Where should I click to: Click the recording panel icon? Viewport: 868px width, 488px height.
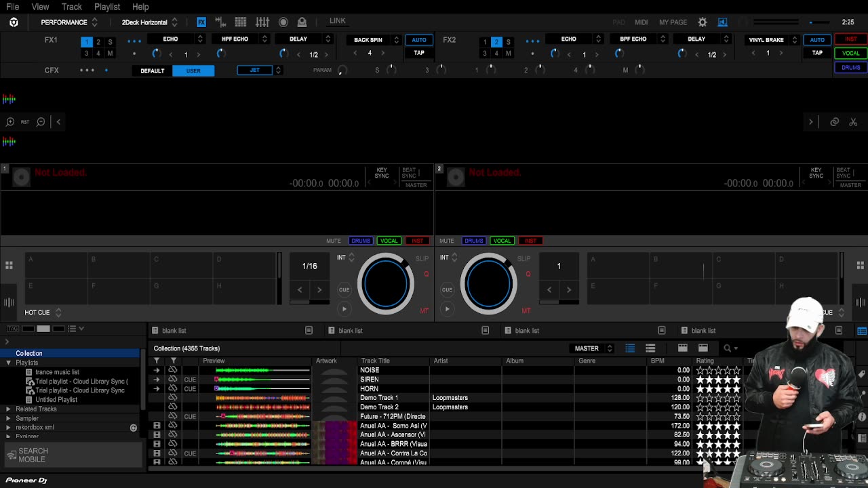click(283, 22)
